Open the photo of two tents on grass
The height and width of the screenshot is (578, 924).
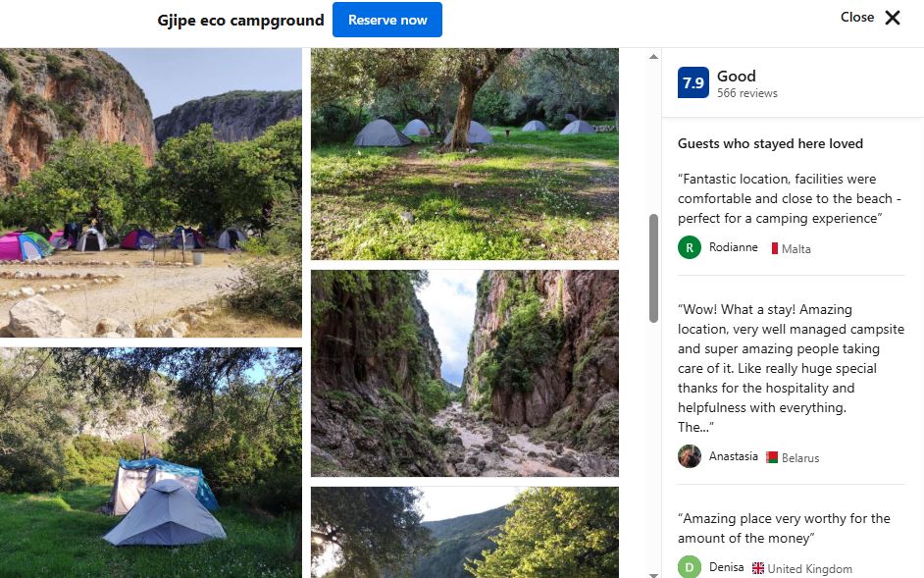(x=150, y=461)
